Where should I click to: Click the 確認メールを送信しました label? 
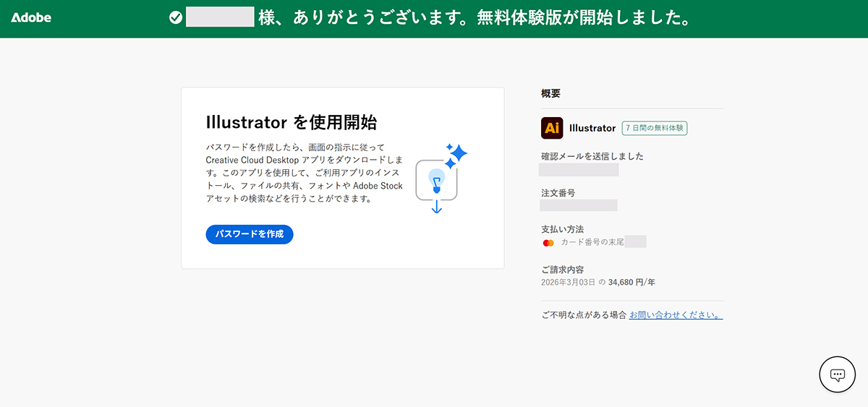(x=592, y=156)
